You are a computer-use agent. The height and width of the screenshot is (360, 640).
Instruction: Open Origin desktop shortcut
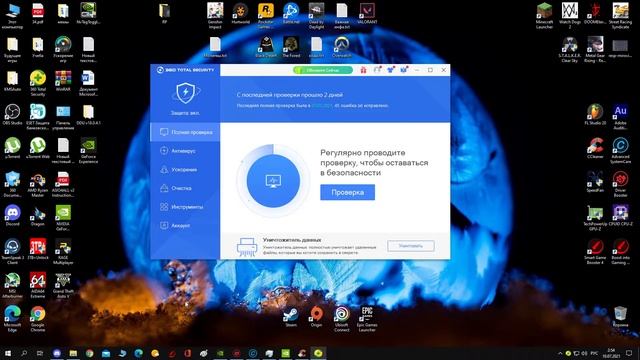point(316,317)
